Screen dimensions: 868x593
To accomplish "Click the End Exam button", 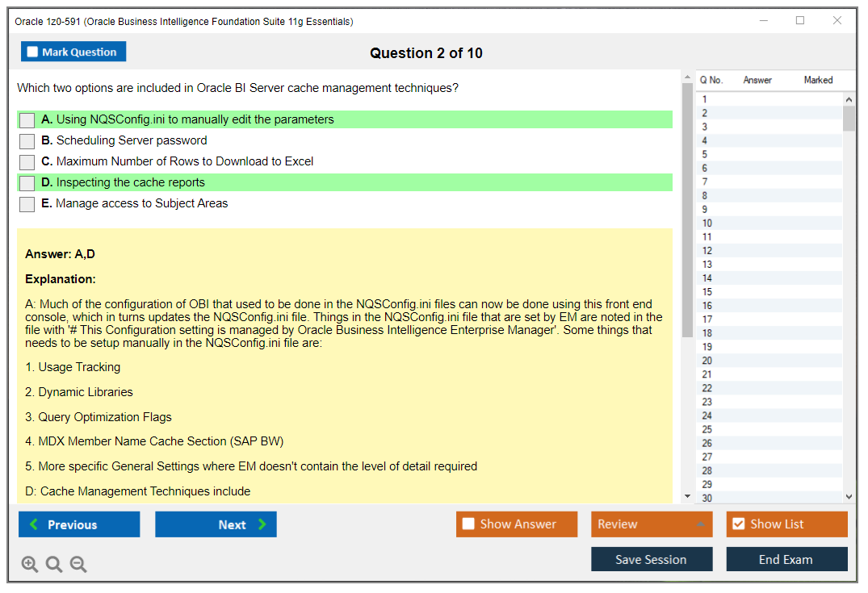I will (x=786, y=559).
